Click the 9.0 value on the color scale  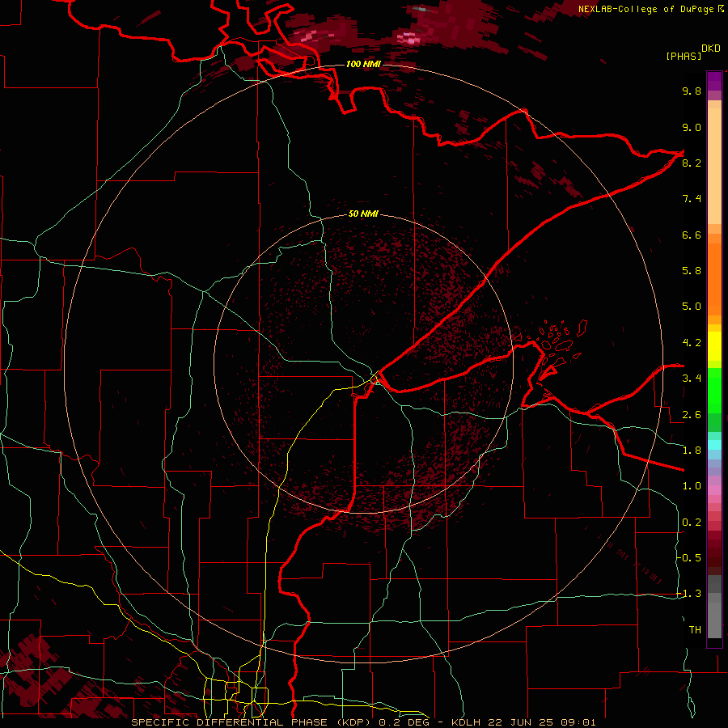tap(692, 127)
